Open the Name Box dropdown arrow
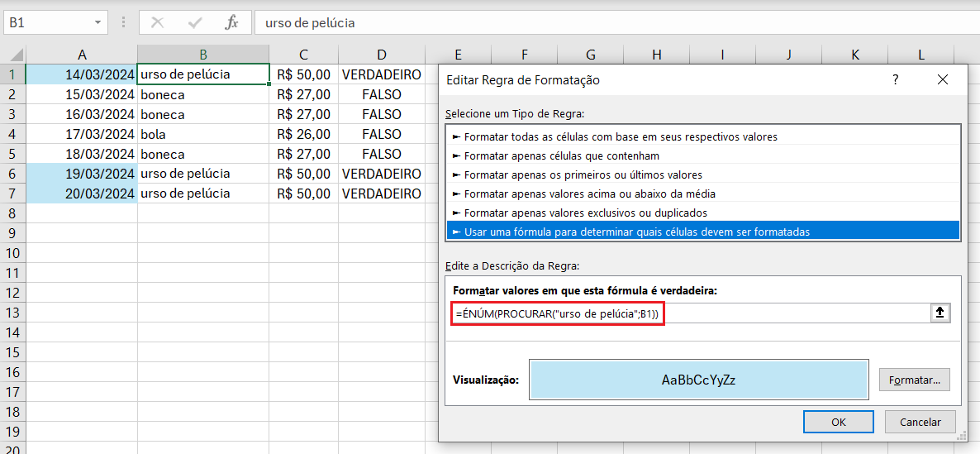 98,23
